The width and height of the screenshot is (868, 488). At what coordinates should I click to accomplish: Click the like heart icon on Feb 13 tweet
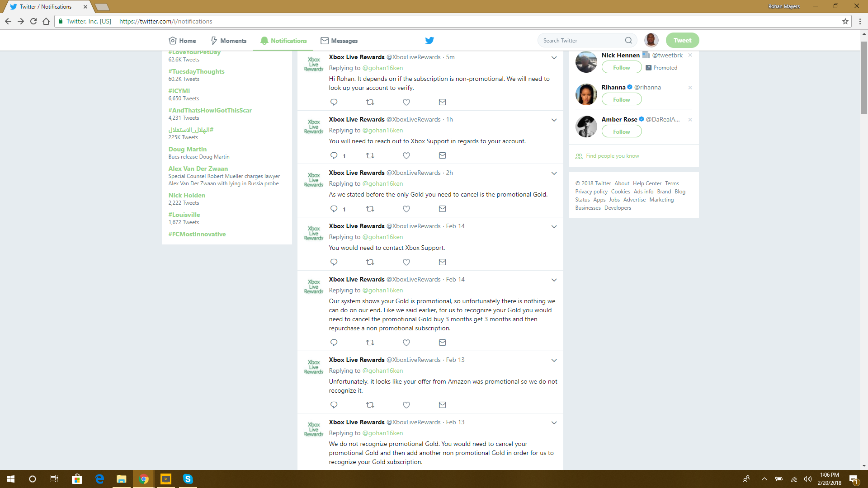[406, 404]
